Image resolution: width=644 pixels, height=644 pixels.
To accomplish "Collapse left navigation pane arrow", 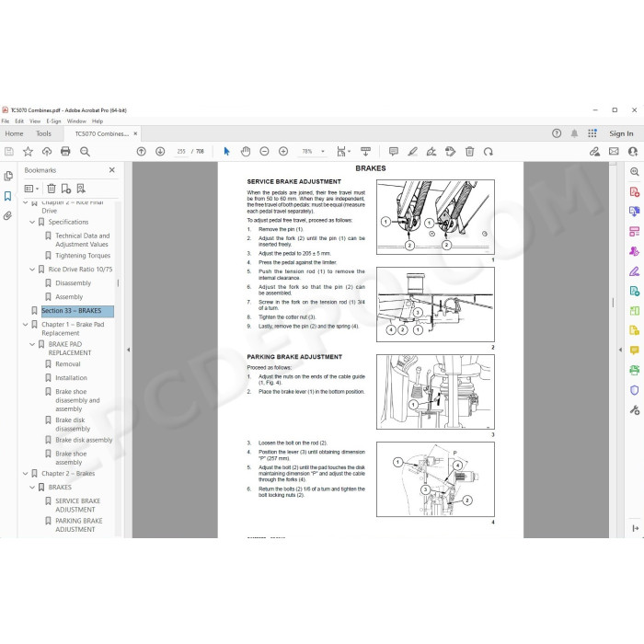I will 129,350.
